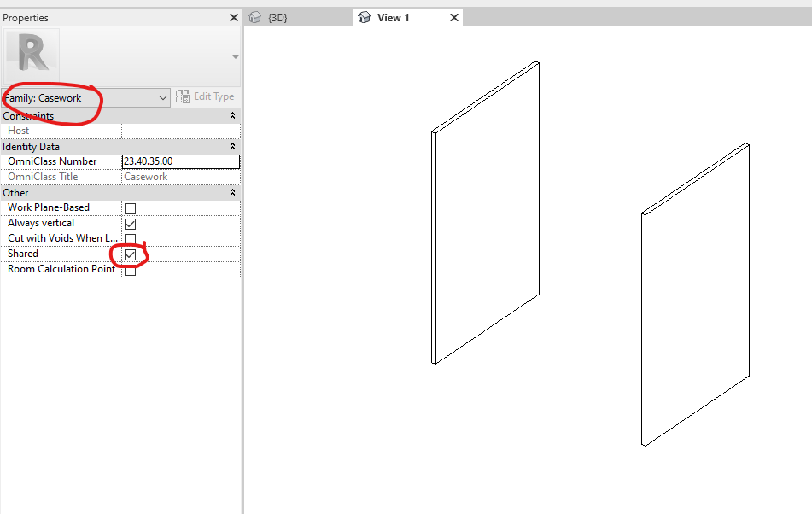Collapse the Identity Data section arrow icon

click(x=232, y=146)
